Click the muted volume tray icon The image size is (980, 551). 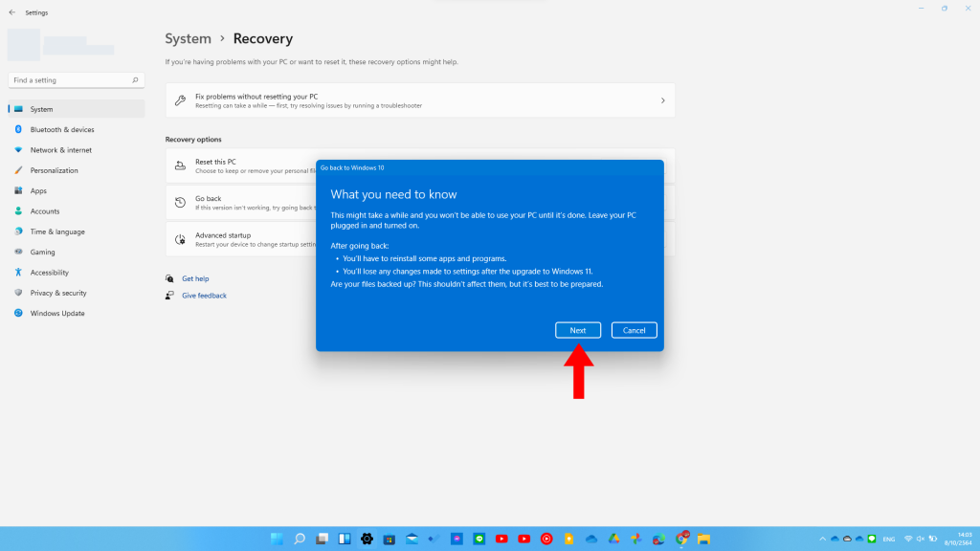point(921,539)
